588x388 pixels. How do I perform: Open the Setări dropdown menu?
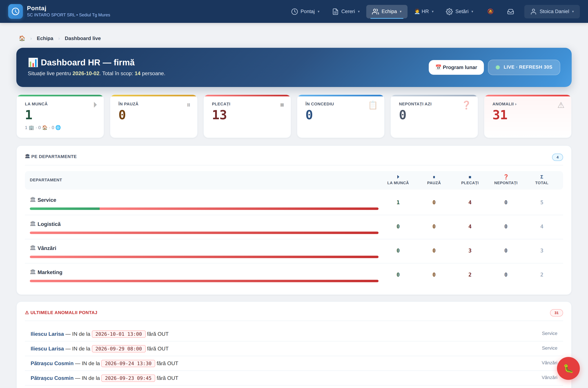(x=460, y=12)
